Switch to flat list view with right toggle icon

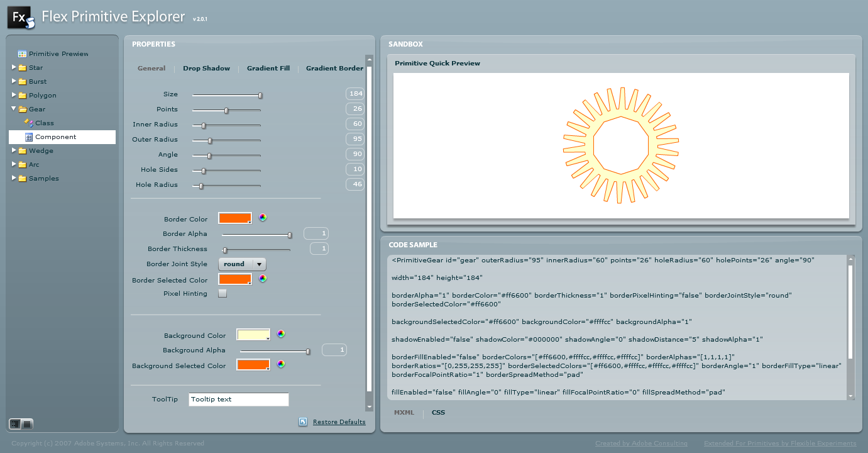(x=28, y=424)
